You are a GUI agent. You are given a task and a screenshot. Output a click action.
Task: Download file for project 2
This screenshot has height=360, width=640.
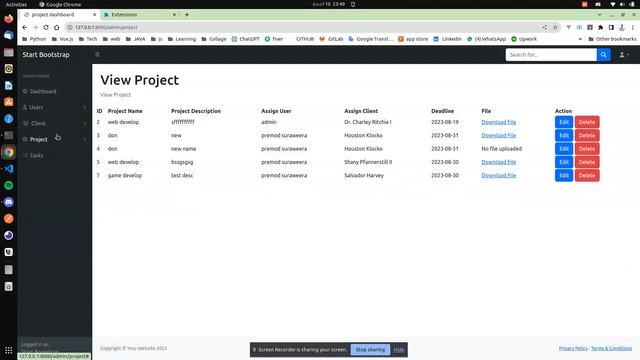(498, 122)
